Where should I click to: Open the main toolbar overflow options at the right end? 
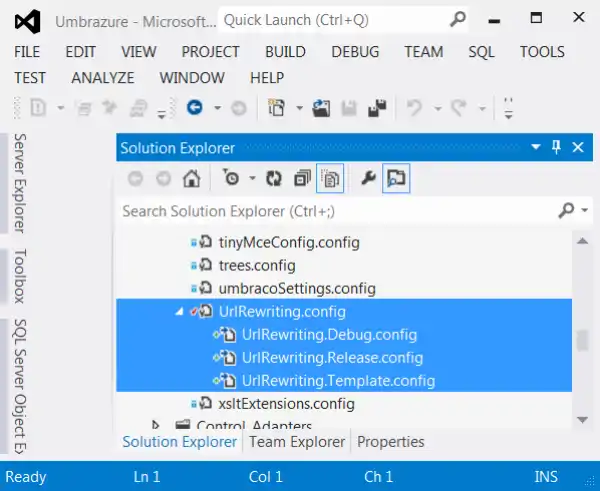click(x=508, y=109)
